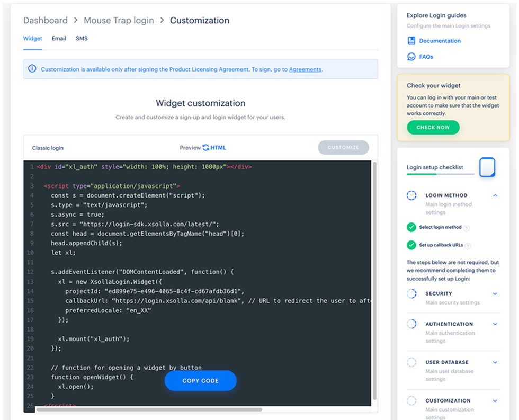Click the Preview/HTML refresh arrows icon
519x420 pixels.
point(206,148)
